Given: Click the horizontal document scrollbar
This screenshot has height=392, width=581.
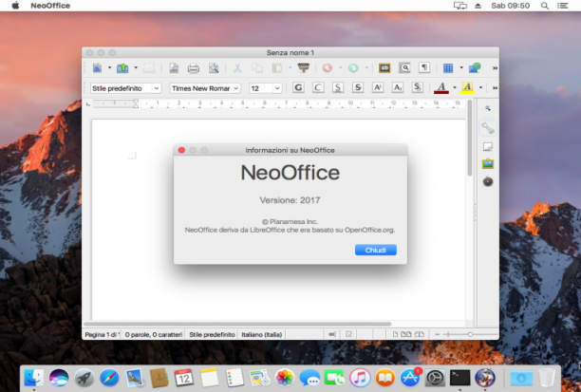Looking at the screenshot, I should (x=237, y=324).
